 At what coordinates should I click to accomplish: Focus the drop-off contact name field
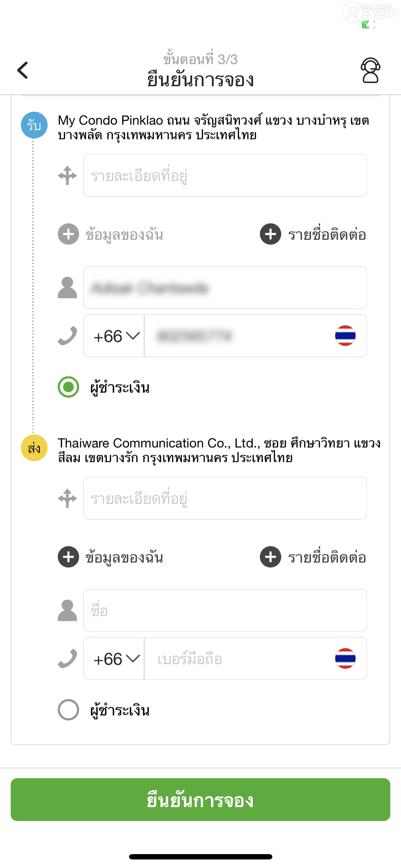pyautogui.click(x=225, y=610)
